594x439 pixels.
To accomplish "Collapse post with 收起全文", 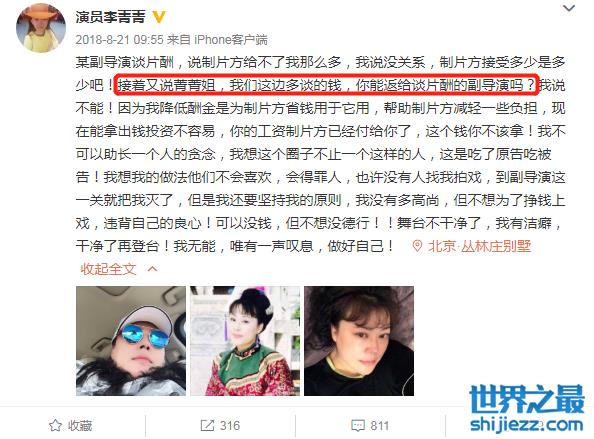I will (x=108, y=269).
